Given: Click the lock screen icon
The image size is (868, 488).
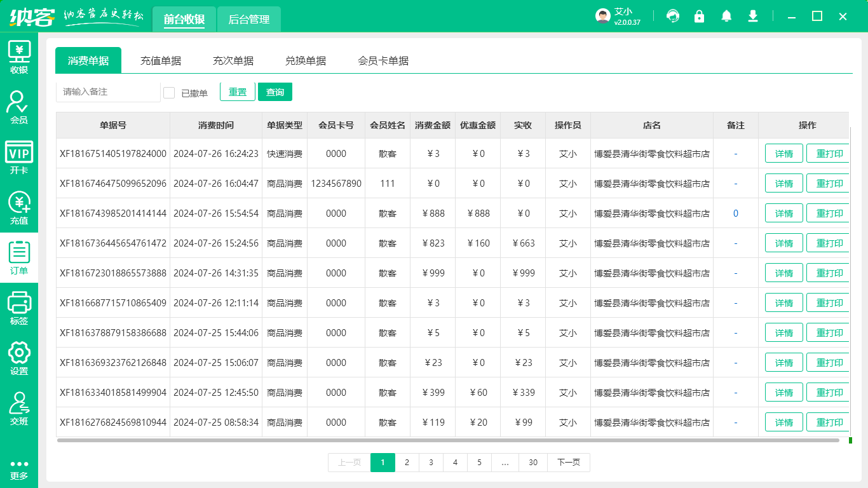Looking at the screenshot, I should pyautogui.click(x=699, y=17).
